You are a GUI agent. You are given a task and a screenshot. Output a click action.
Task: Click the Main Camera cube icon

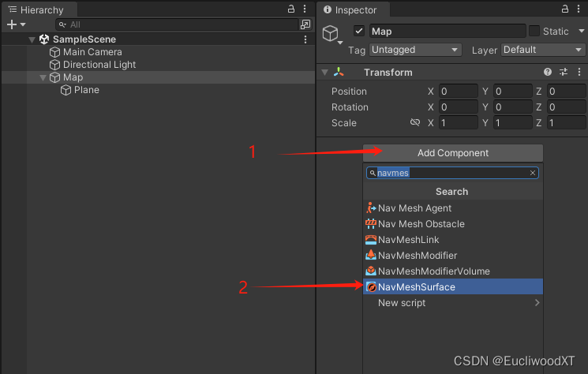54,52
